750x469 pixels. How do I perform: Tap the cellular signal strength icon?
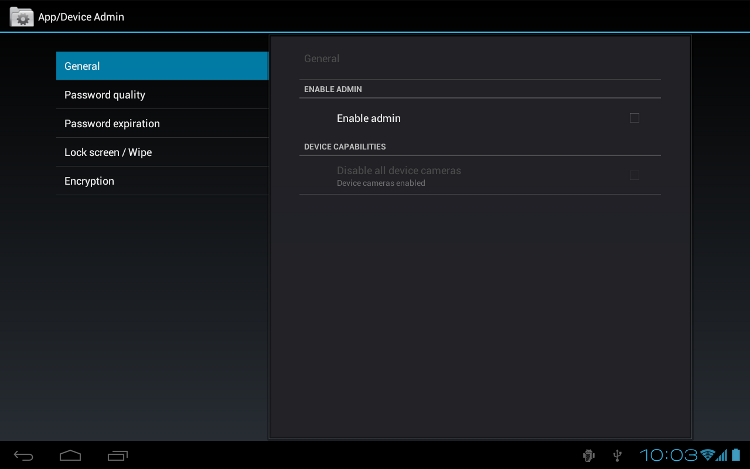722,455
